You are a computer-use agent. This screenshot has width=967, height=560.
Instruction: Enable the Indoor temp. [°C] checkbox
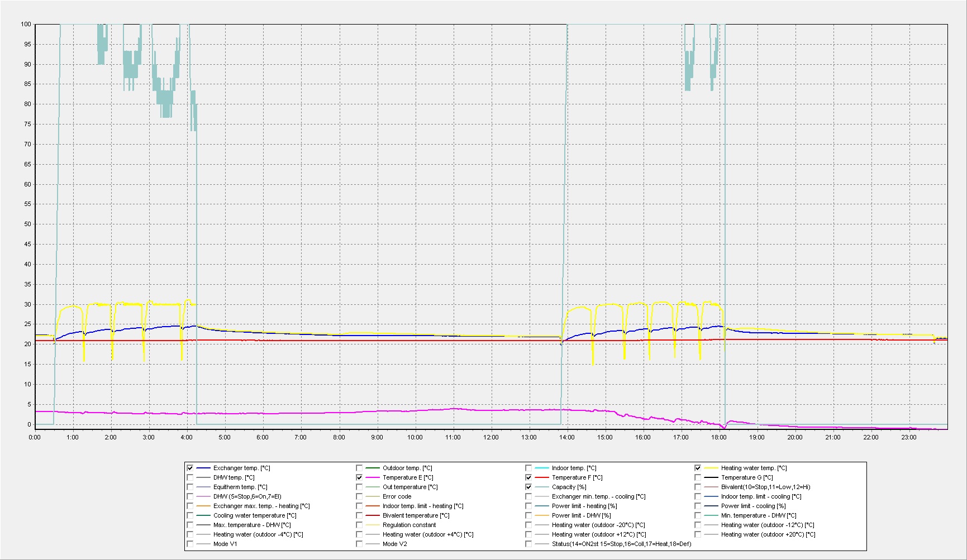[x=528, y=468]
